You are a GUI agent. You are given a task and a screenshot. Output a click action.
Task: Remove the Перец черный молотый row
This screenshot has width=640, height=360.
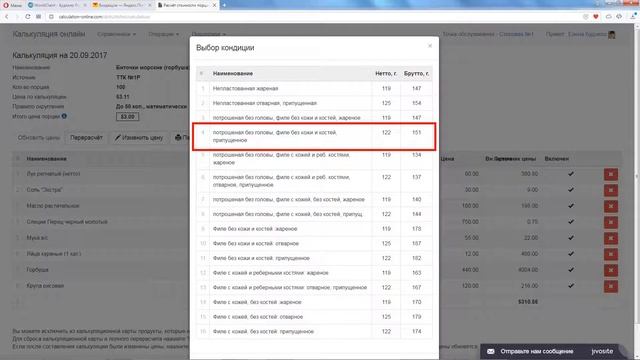coord(611,222)
